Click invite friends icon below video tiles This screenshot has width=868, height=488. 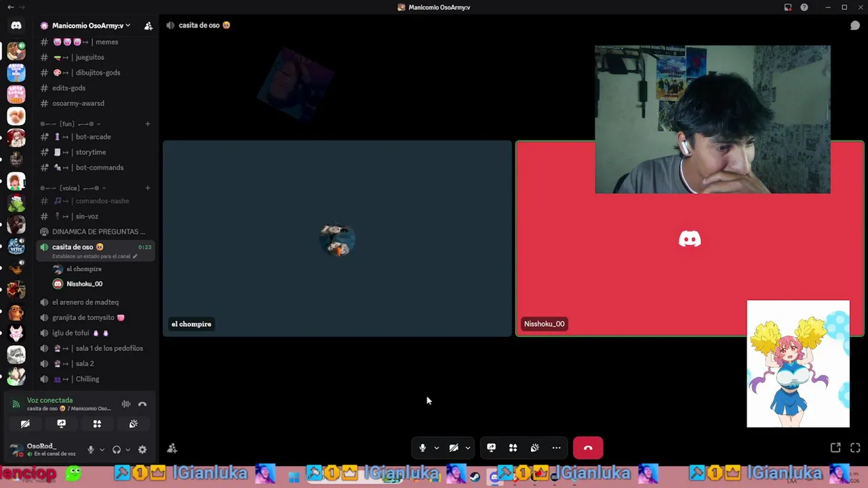coord(172,448)
